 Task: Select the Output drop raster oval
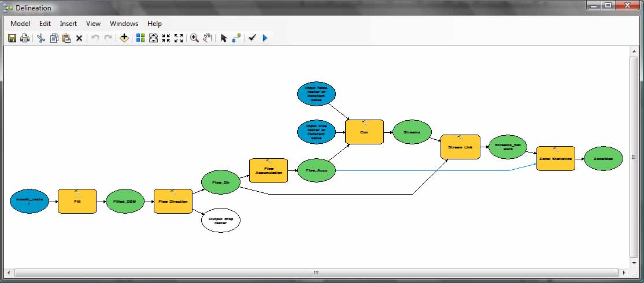pos(220,221)
